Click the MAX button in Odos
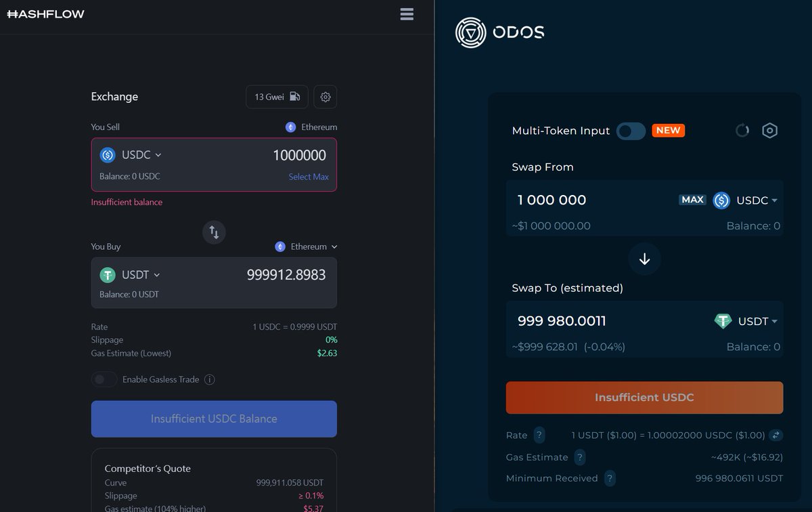 pos(692,200)
